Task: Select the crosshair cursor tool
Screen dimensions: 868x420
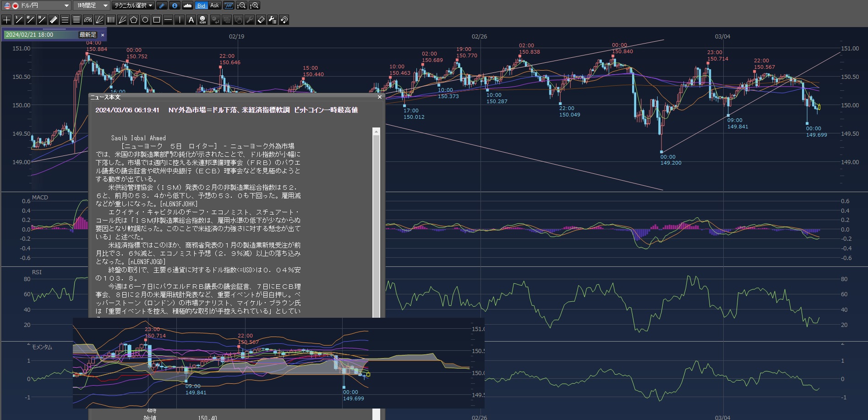Action: pyautogui.click(x=7, y=20)
